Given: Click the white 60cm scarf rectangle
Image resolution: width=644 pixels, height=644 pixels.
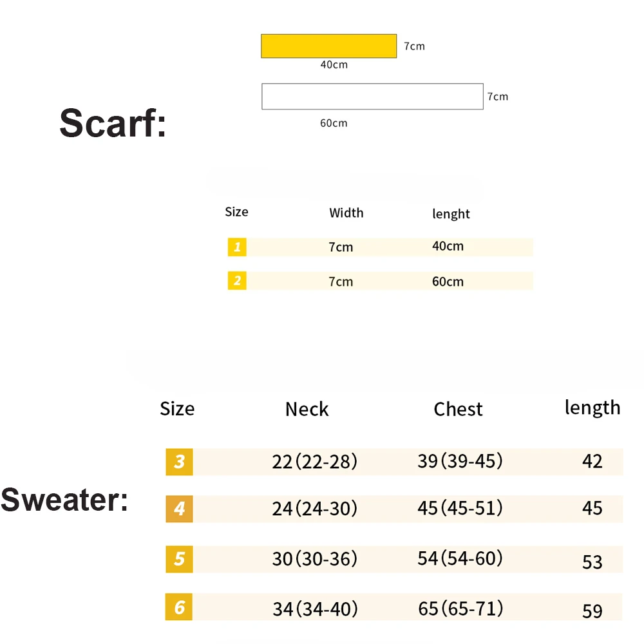Looking at the screenshot, I should [x=372, y=96].
